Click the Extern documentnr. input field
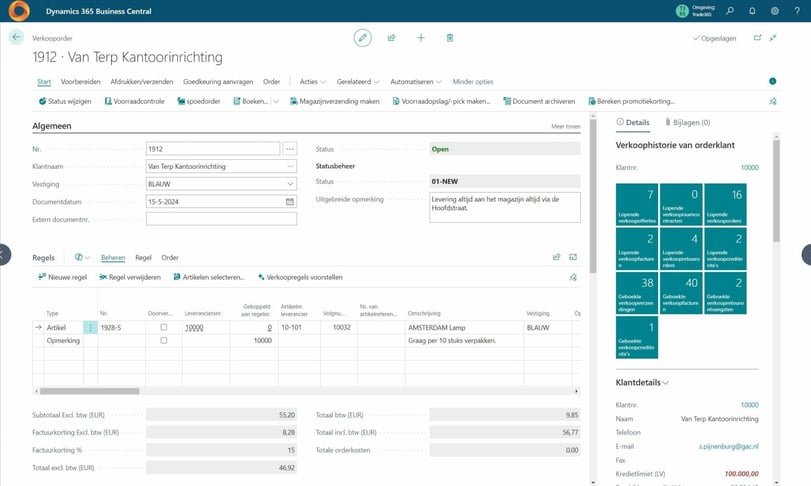 pos(221,219)
